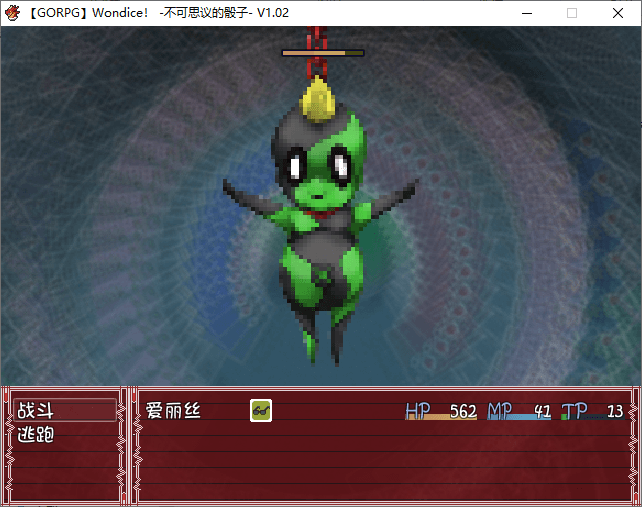Close the Wondice game window
642x507 pixels.
click(x=618, y=13)
